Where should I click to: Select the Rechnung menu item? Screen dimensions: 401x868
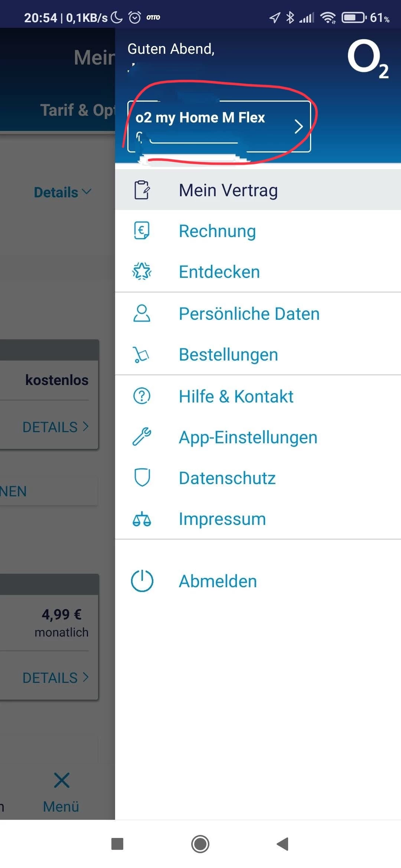[x=217, y=231]
